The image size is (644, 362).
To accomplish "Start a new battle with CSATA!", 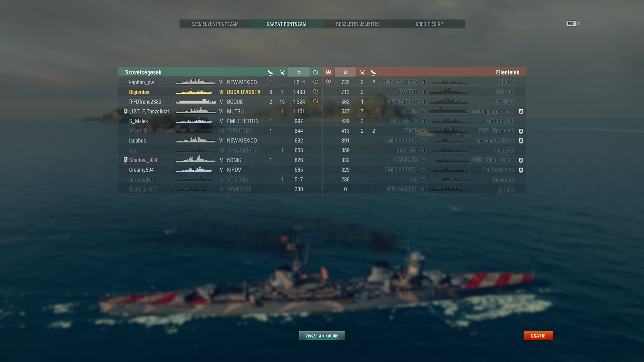I will pos(538,336).
